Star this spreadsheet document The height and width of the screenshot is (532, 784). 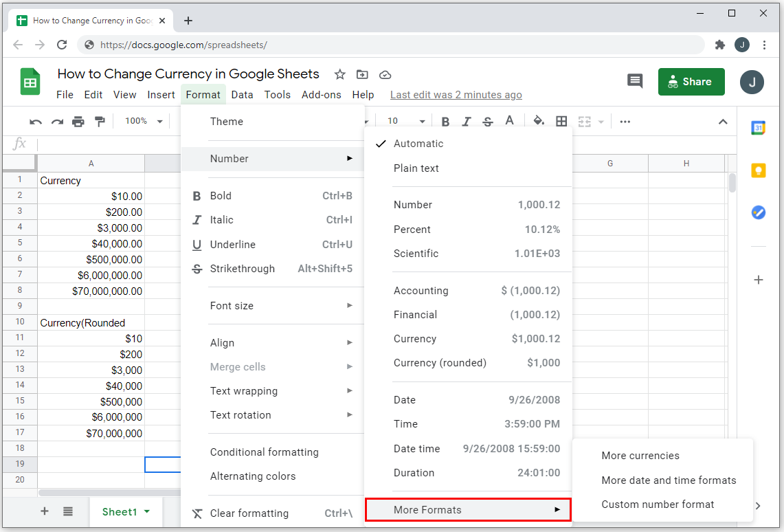(340, 74)
